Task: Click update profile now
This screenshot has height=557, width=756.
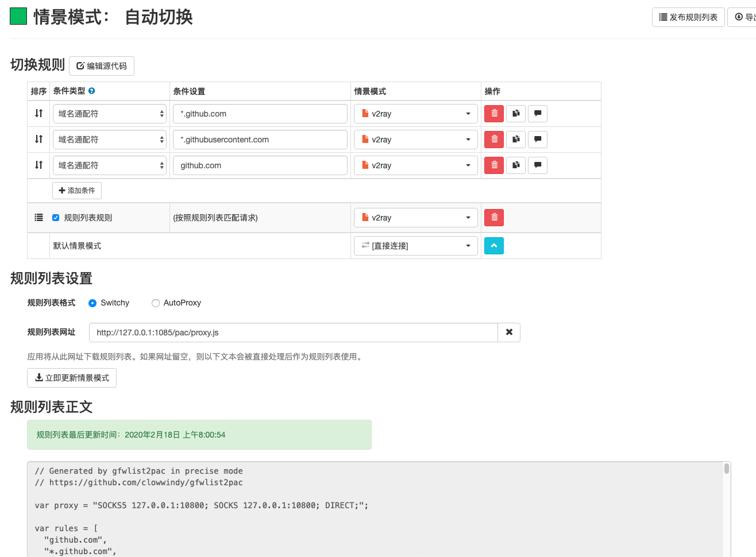Action: [71, 377]
